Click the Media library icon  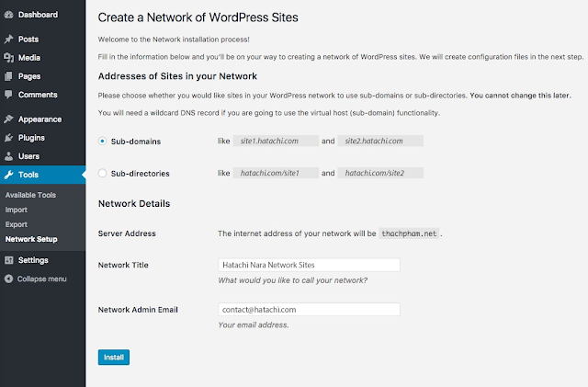(8, 57)
